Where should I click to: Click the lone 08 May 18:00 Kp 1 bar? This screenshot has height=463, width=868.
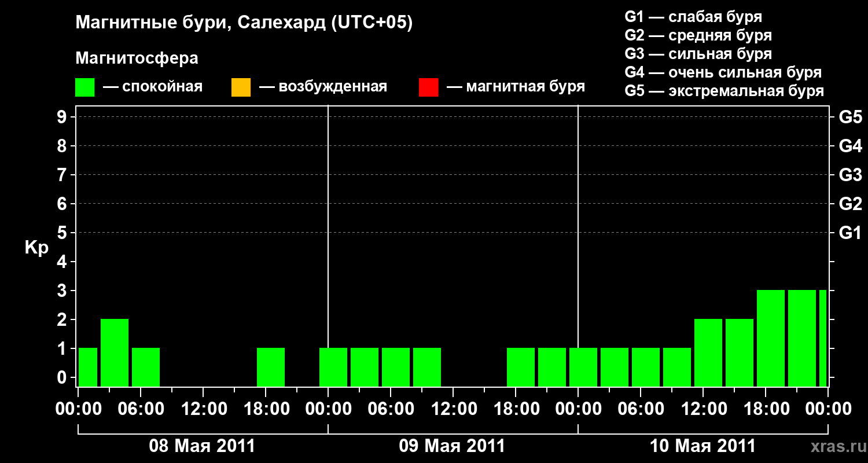point(271,368)
